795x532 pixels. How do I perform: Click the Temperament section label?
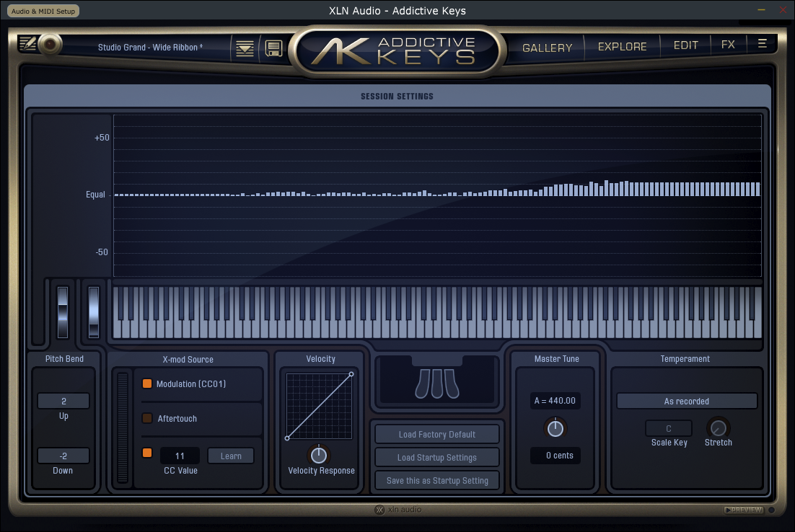point(685,359)
